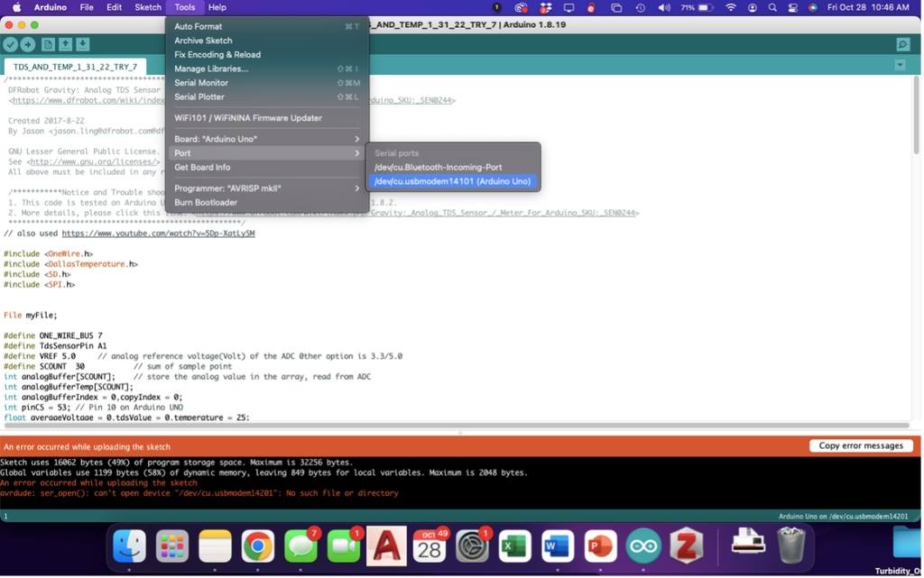Click the horizontal editor scrollbar
This screenshot has height=578, width=924.
click(457, 425)
